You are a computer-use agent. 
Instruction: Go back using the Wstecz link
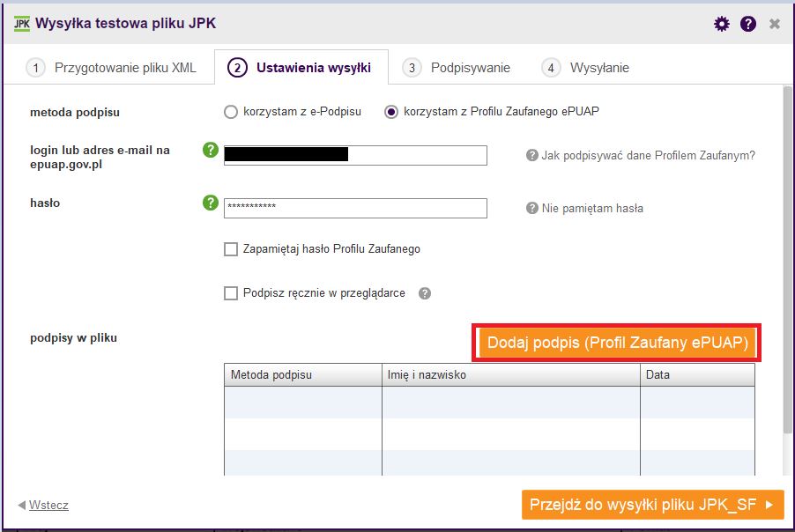tap(48, 506)
